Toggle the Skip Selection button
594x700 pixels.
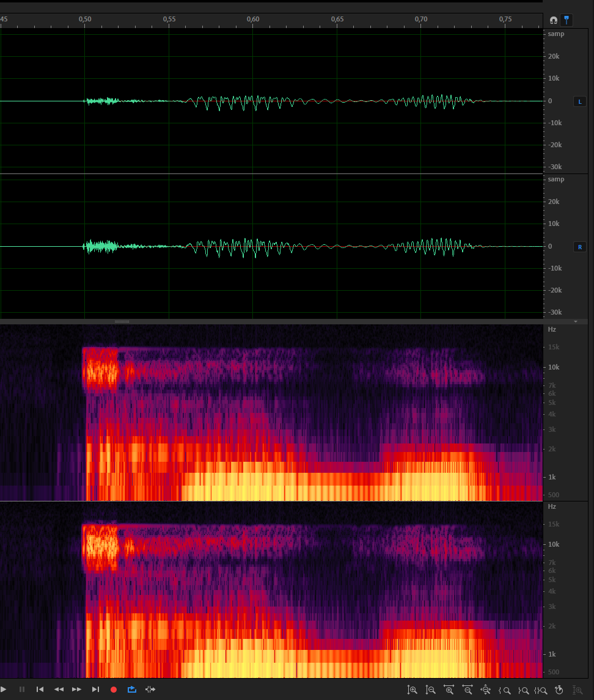tap(150, 690)
